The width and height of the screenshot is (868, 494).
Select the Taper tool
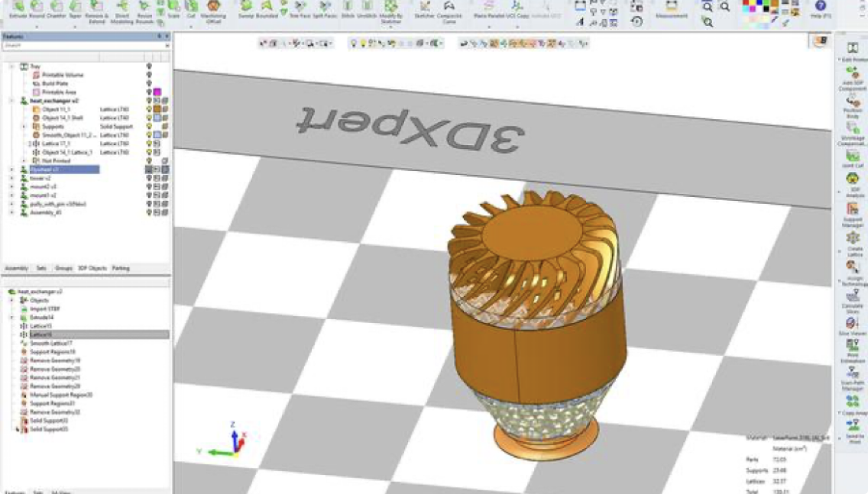point(75,9)
